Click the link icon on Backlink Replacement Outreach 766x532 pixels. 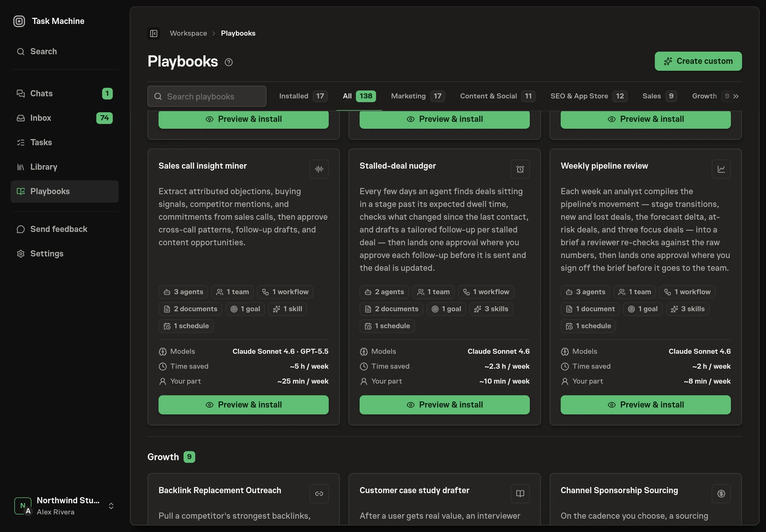319,494
